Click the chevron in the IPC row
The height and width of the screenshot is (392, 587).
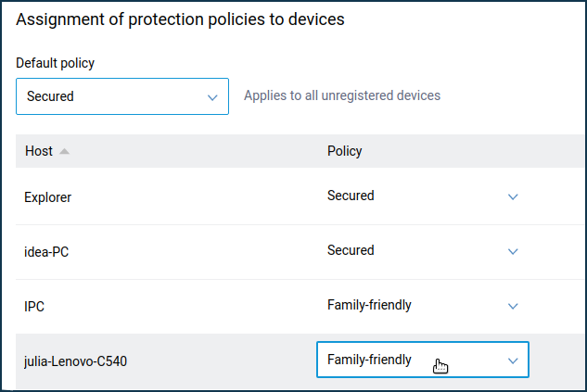(x=513, y=306)
